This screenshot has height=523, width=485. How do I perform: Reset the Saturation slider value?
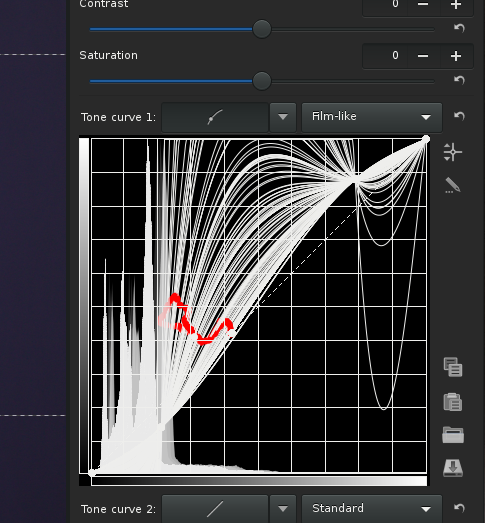459,80
